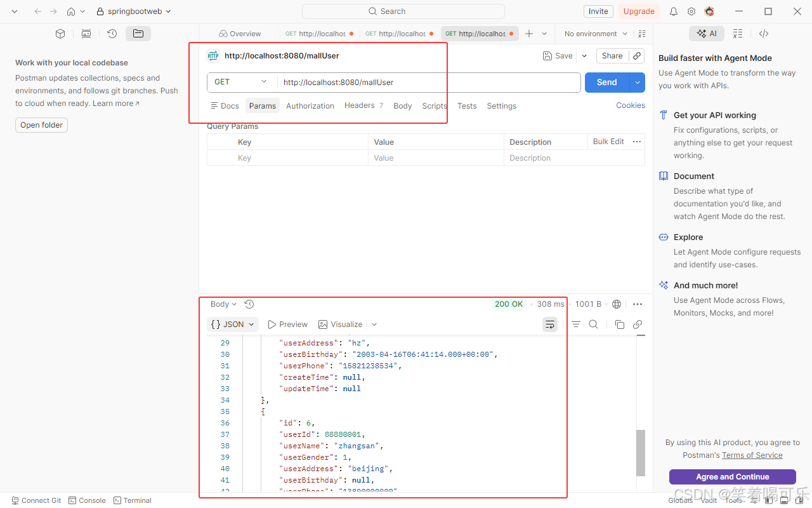Open the Scripts request tab
Screen dimensions: 812x508
435,106
